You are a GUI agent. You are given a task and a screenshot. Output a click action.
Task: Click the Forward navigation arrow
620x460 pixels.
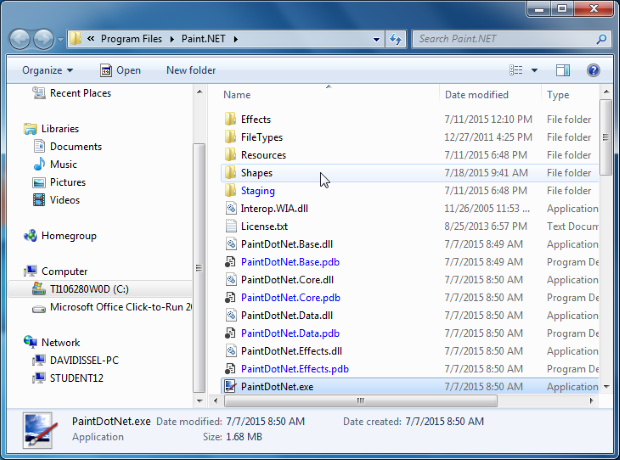(43, 39)
